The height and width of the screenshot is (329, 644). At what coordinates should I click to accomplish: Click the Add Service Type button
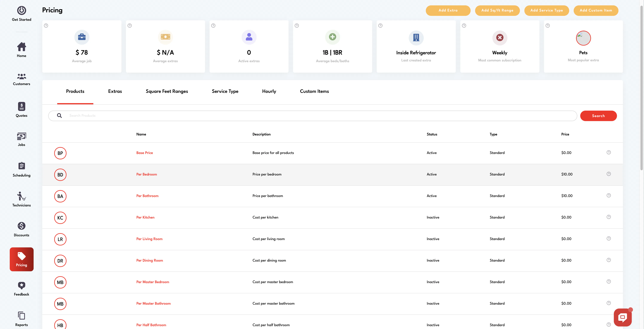click(546, 10)
